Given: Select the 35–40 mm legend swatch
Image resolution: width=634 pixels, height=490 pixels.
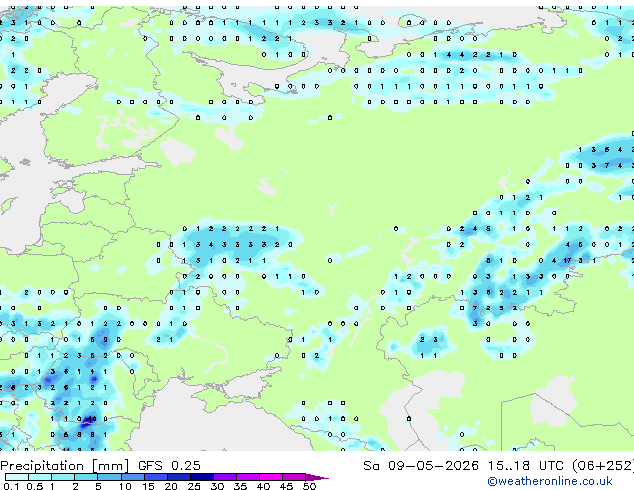Looking at the screenshot, I should click(x=248, y=477).
